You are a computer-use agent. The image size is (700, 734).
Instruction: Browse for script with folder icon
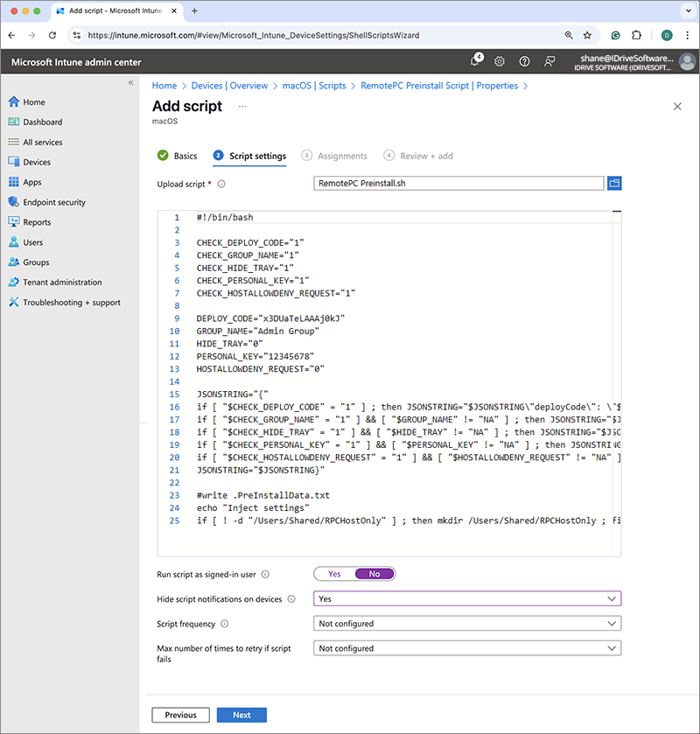pos(613,183)
